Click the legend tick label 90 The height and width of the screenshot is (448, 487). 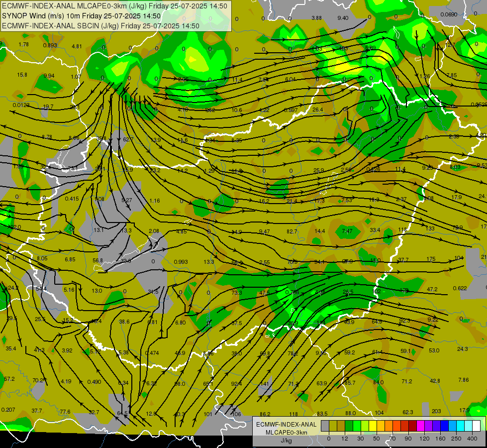(x=408, y=439)
